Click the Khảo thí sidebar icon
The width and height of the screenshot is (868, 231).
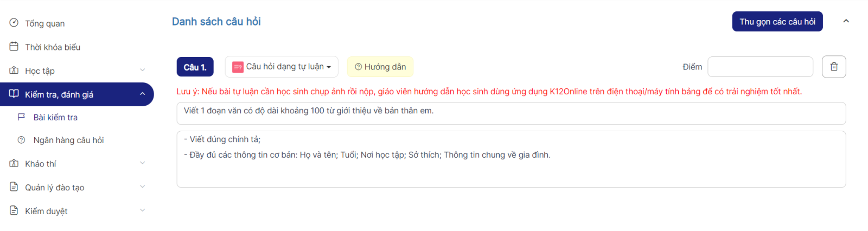[14, 163]
